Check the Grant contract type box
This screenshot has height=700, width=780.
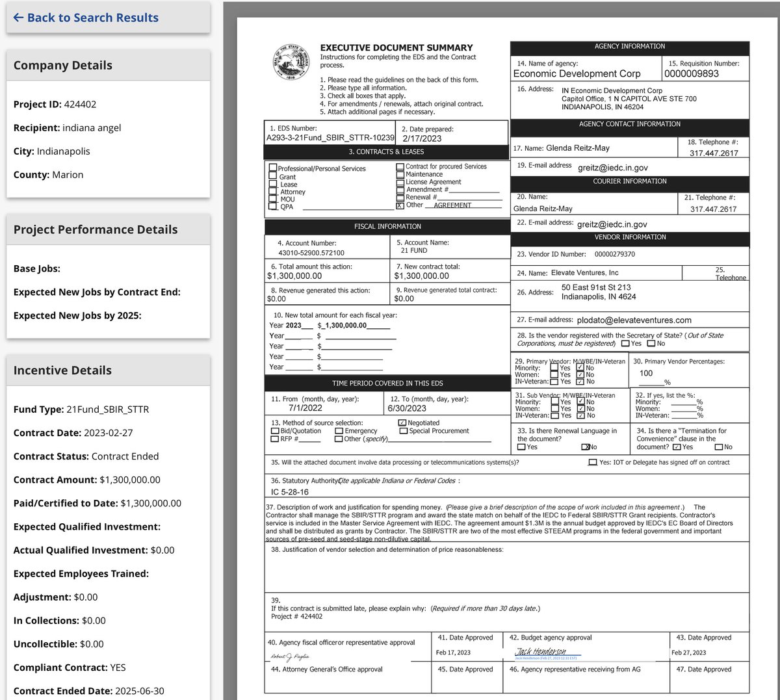click(x=273, y=176)
